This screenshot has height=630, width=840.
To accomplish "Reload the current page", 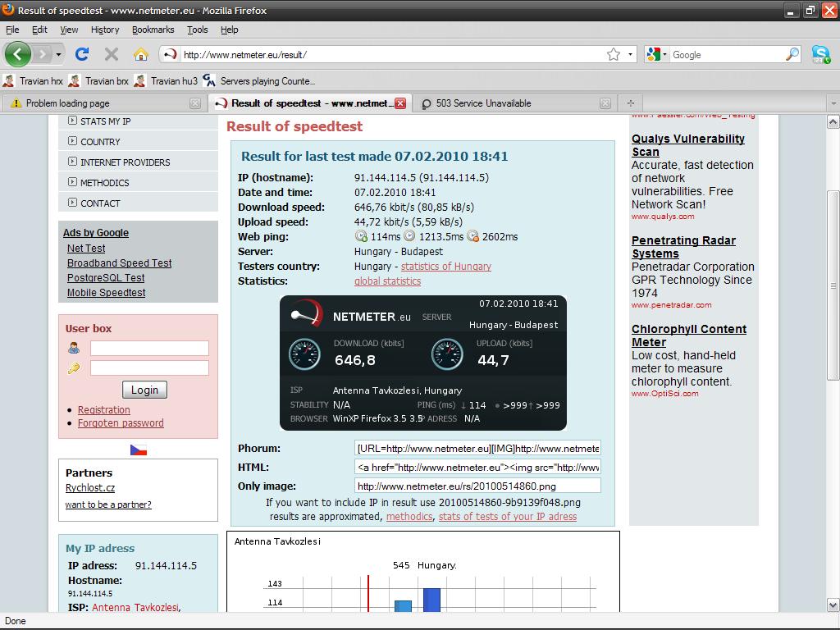I will coord(82,54).
